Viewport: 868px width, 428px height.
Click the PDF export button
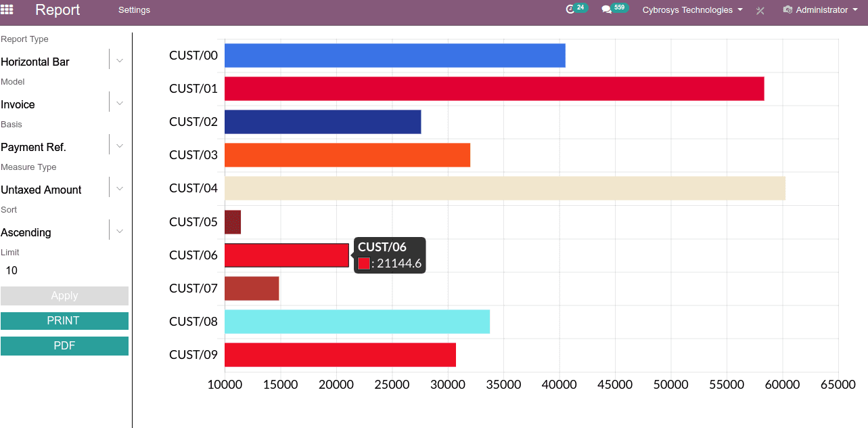(64, 346)
